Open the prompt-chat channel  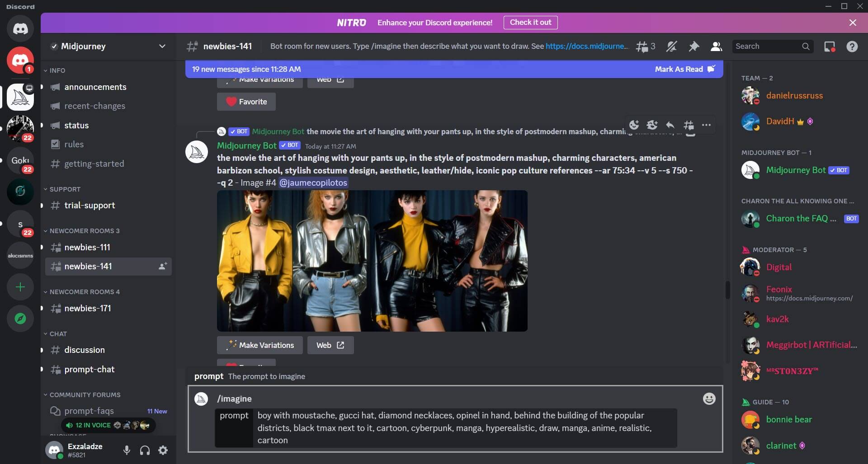(108, 369)
